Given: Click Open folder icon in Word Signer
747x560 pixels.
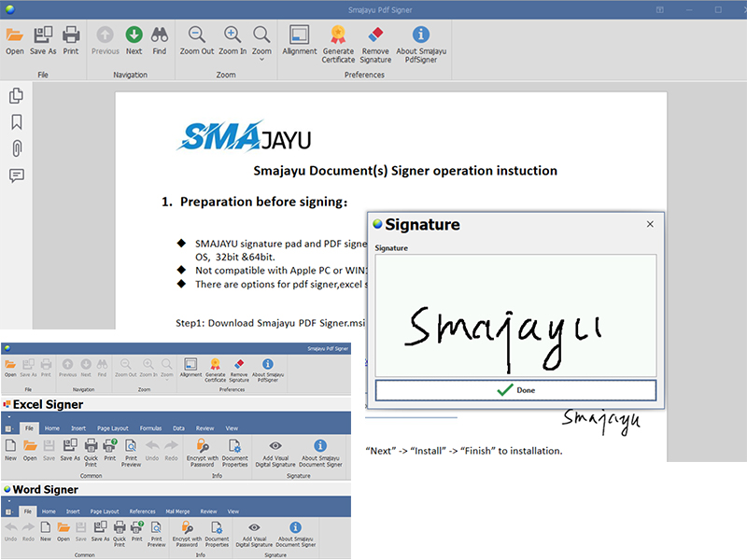Looking at the screenshot, I should click(x=63, y=531).
